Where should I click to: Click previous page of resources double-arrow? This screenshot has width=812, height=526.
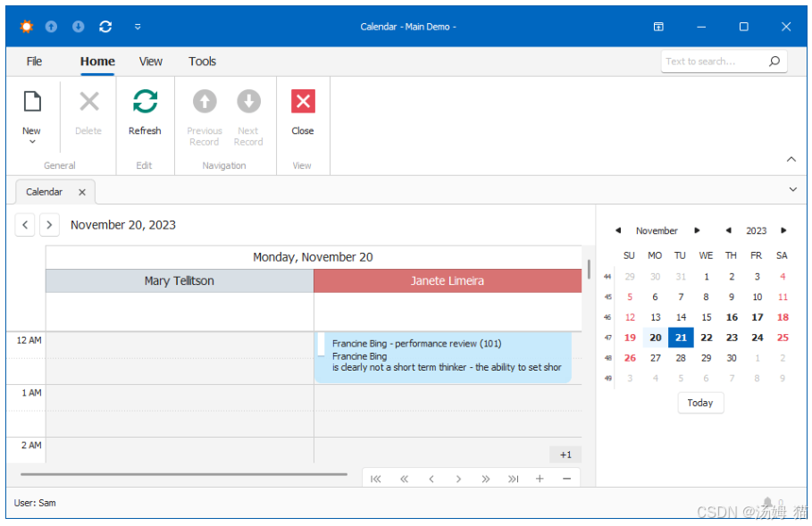[x=404, y=479]
